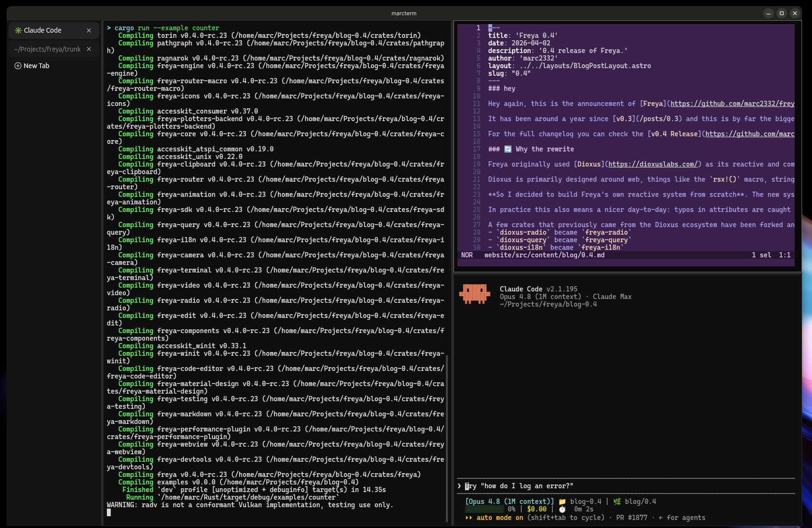Image resolution: width=812 pixels, height=528 pixels.
Task: Click 'Opus 4.8 (1M context) · Claude Max'
Action: 566,297
